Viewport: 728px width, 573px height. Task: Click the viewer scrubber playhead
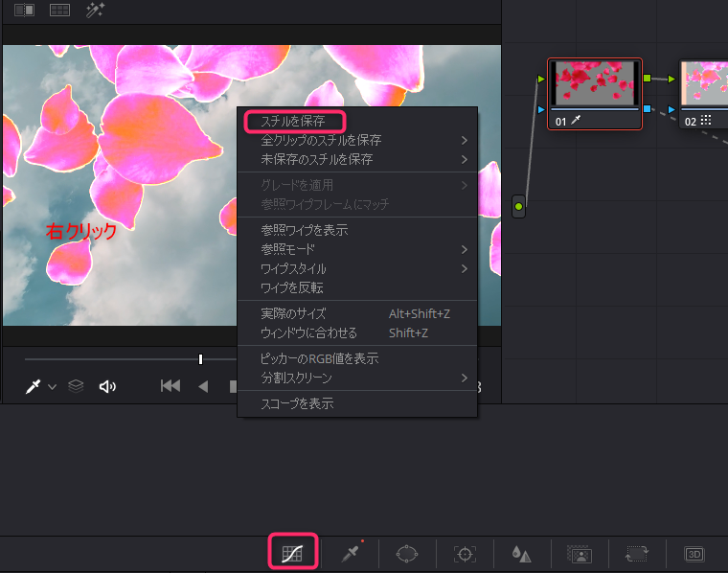[200, 359]
